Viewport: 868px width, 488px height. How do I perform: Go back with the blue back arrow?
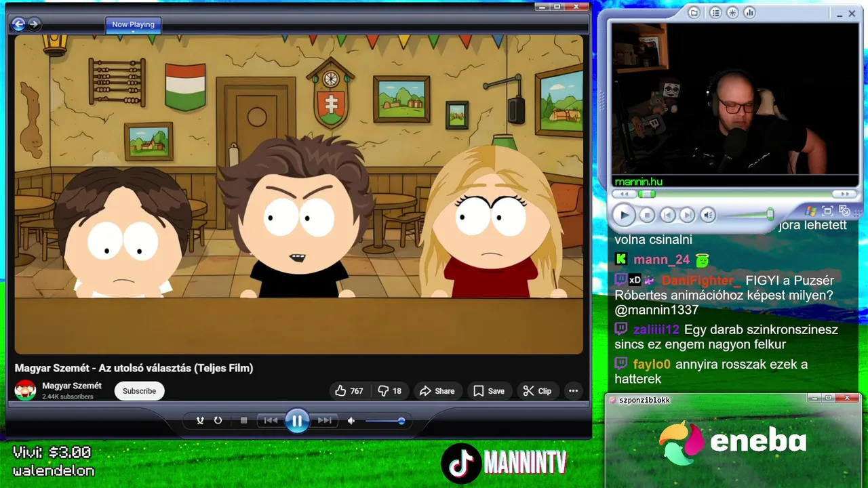[18, 24]
